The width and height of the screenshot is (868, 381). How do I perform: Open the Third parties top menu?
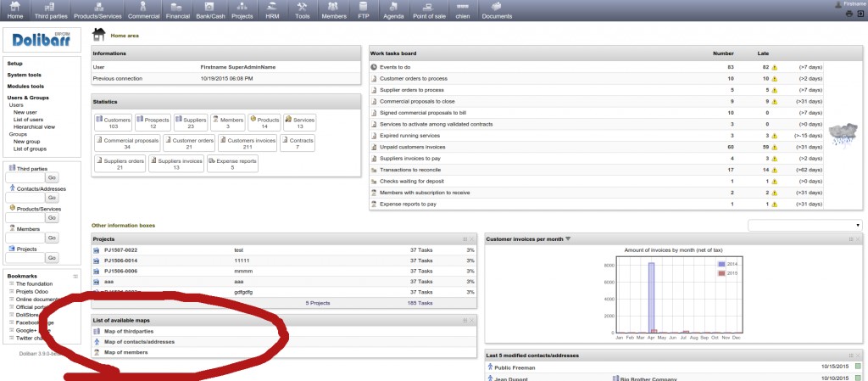pyautogui.click(x=50, y=11)
